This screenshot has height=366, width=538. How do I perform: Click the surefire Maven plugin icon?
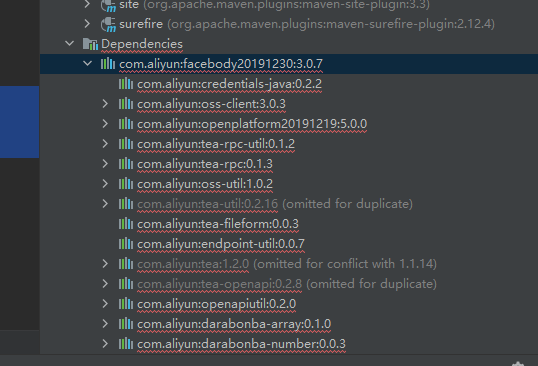pyautogui.click(x=108, y=24)
